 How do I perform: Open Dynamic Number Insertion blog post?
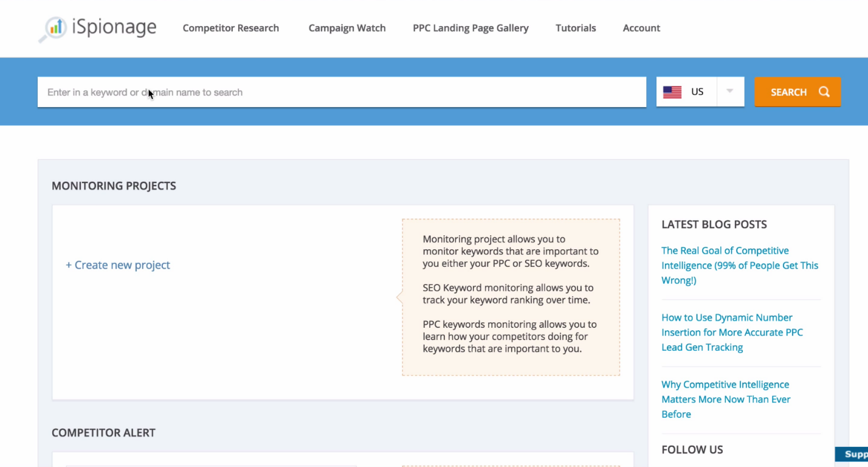click(x=732, y=332)
